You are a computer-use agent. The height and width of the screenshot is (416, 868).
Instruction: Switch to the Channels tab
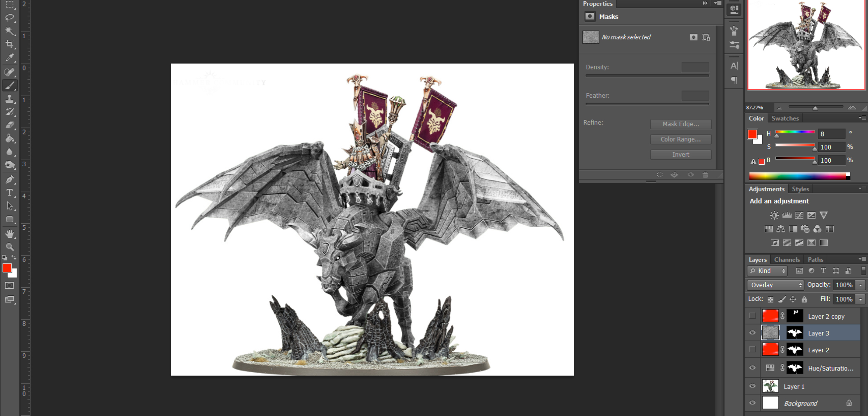[x=787, y=260]
